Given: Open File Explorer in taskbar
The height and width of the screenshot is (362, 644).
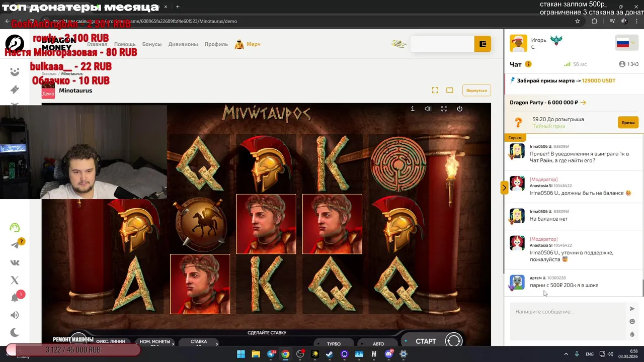Looking at the screenshot, I should click(256, 354).
